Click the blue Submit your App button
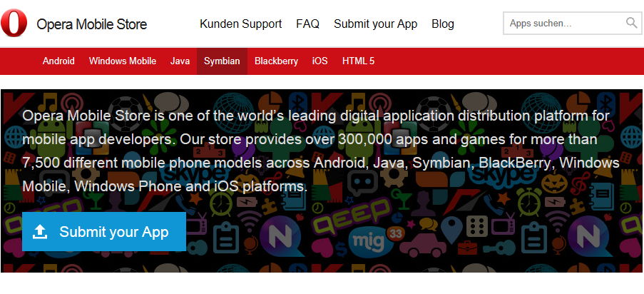 click(x=104, y=231)
